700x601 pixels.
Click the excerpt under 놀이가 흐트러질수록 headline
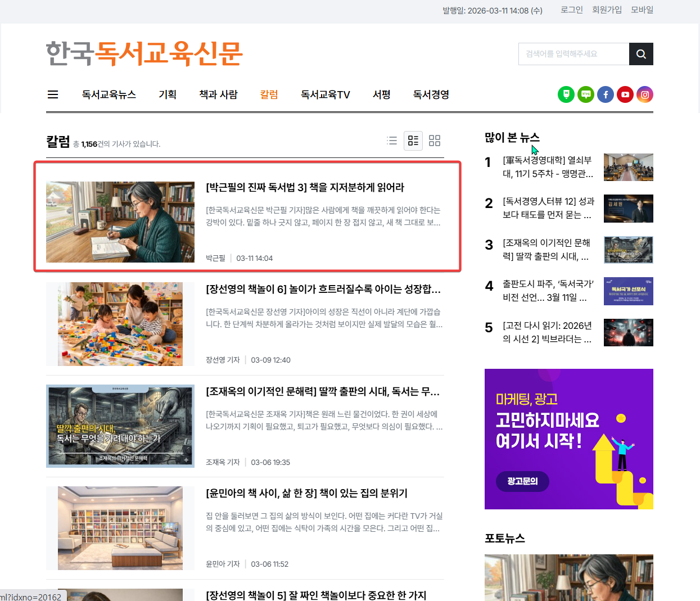pyautogui.click(x=324, y=318)
